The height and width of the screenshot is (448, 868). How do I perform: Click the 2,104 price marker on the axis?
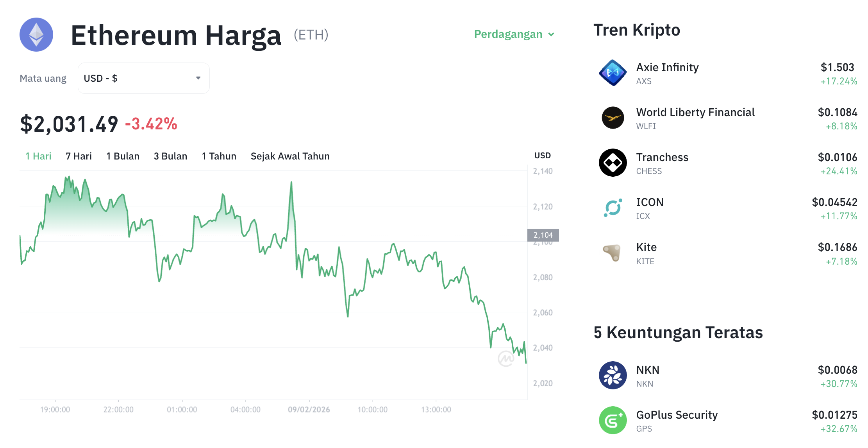543,235
